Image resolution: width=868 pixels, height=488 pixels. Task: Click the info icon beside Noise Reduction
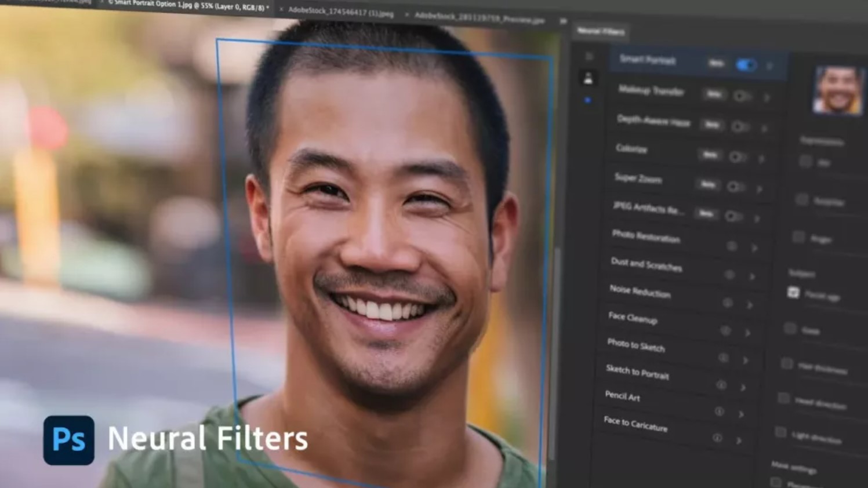[x=727, y=303]
